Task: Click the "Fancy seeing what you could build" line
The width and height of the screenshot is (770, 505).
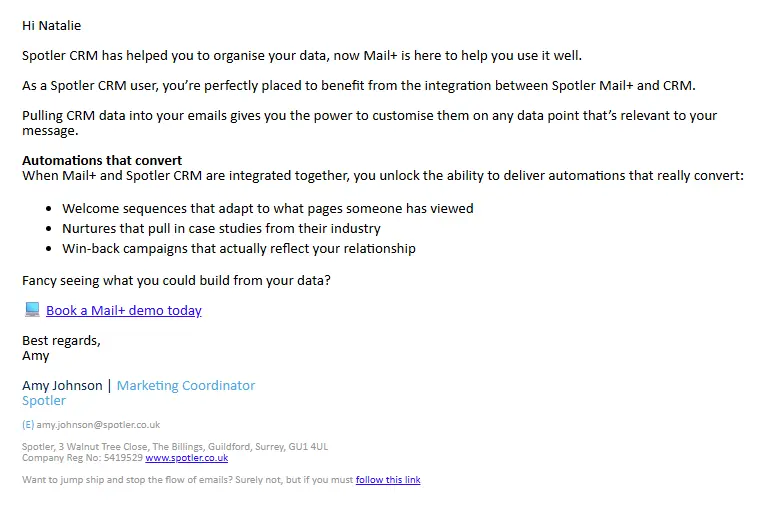Action: (176, 280)
